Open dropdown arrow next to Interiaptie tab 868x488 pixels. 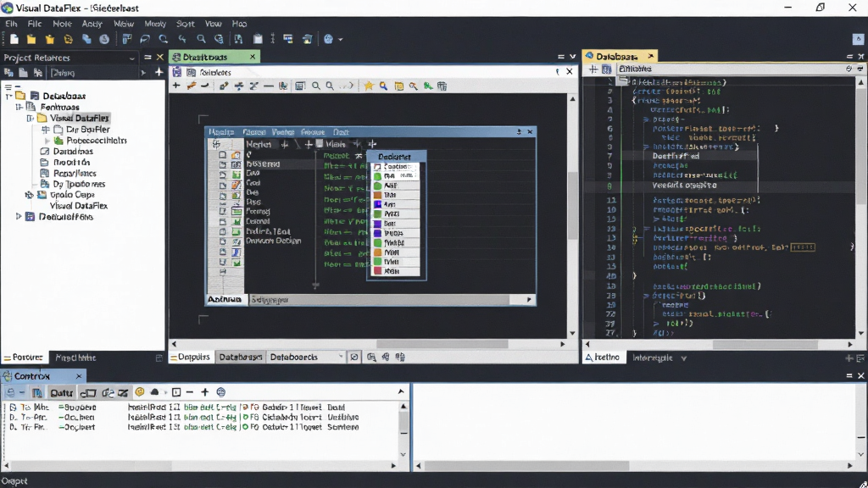[x=684, y=358]
